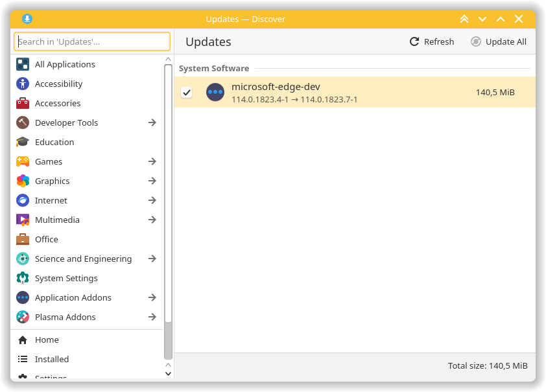Click the All Applications icon
This screenshot has height=392, width=546.
point(23,64)
